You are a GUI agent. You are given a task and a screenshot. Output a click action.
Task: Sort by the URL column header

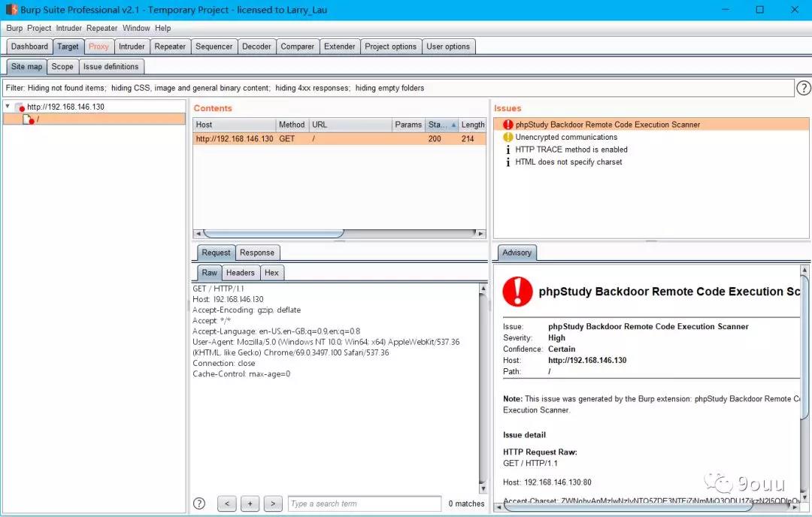[x=350, y=125]
